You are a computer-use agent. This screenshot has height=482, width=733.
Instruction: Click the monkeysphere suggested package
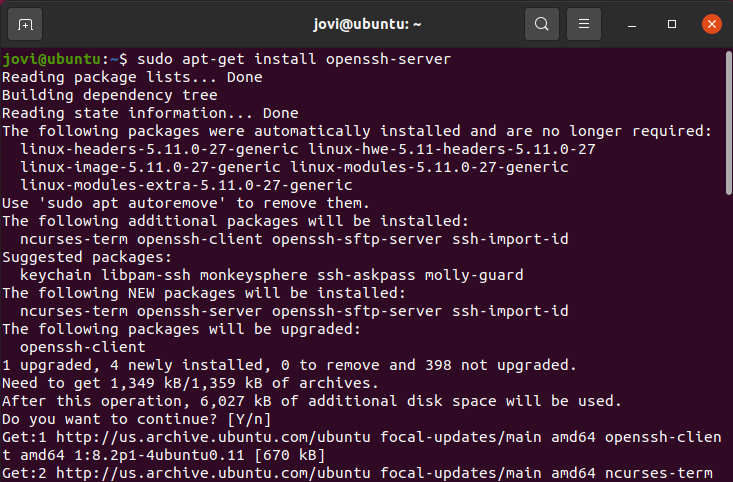254,275
